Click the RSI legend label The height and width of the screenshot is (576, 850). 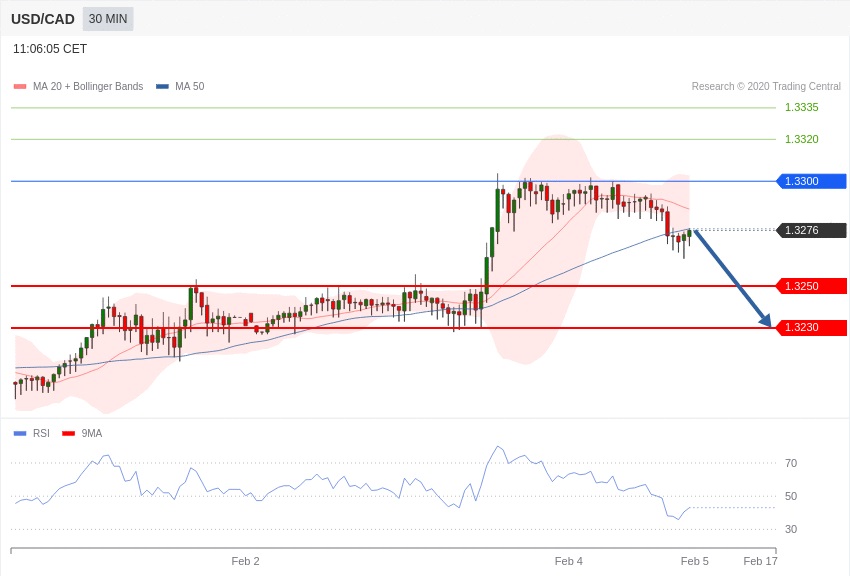[41, 433]
